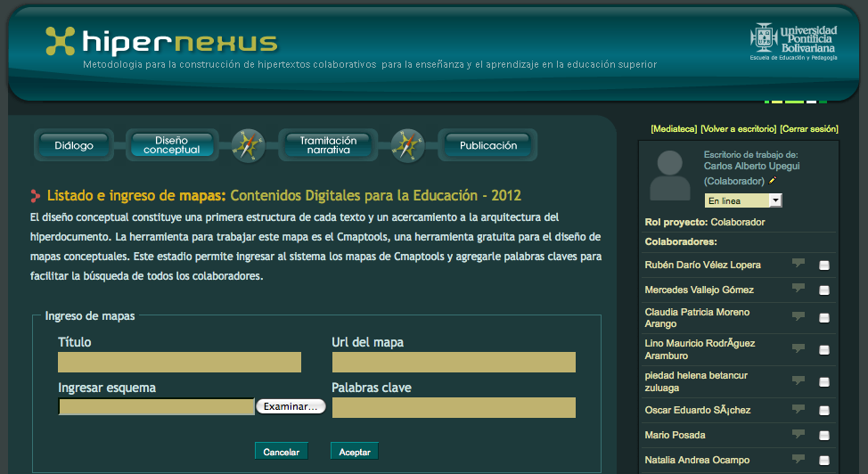Click the compass icon before Publicación
This screenshot has width=868, height=474.
point(407,145)
